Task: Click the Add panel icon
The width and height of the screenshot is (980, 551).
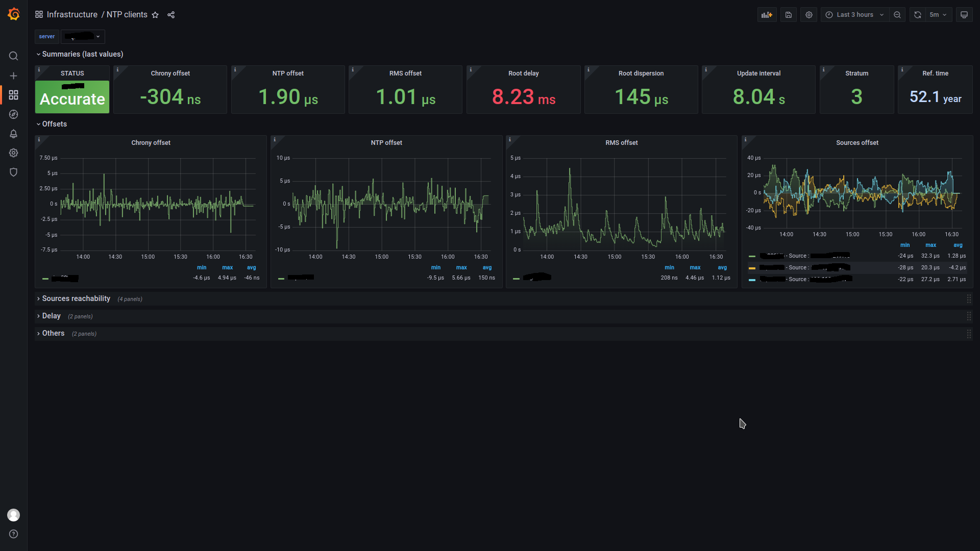Action: (x=767, y=15)
